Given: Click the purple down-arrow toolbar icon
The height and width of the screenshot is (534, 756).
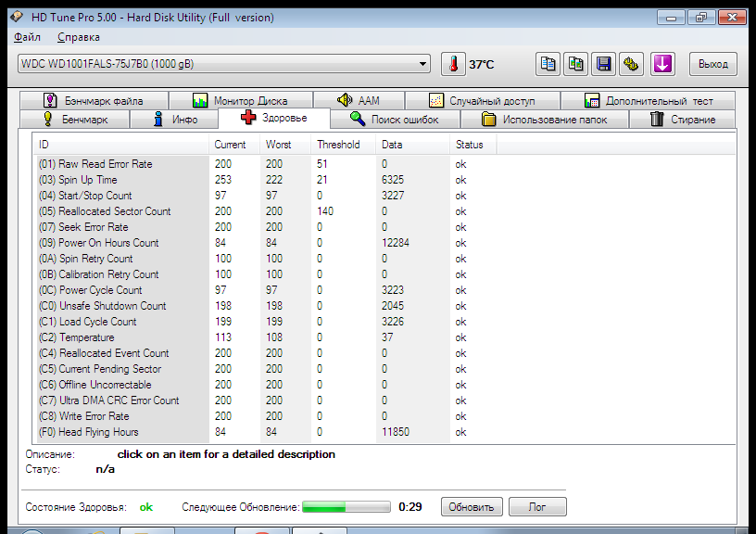Looking at the screenshot, I should click(x=662, y=64).
